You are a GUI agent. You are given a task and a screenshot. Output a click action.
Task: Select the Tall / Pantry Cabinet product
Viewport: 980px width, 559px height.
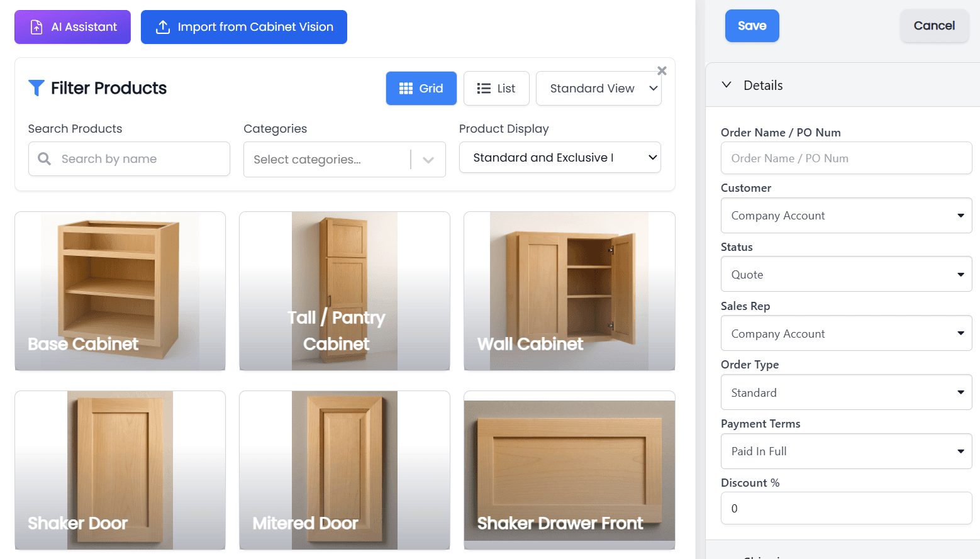[x=344, y=291]
